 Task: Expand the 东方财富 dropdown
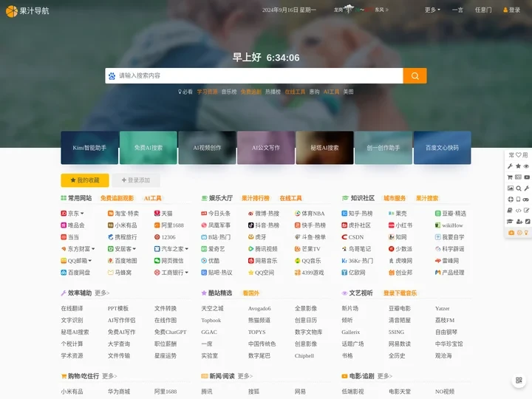(93, 249)
